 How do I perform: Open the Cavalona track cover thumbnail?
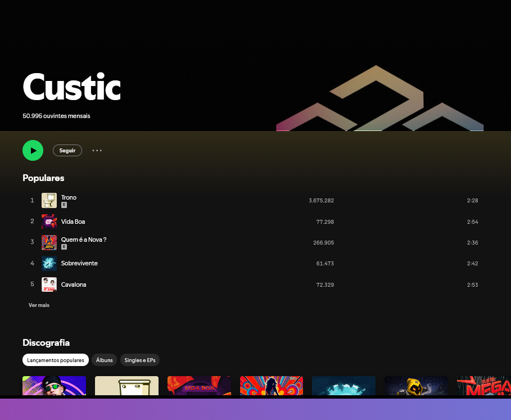pyautogui.click(x=49, y=284)
